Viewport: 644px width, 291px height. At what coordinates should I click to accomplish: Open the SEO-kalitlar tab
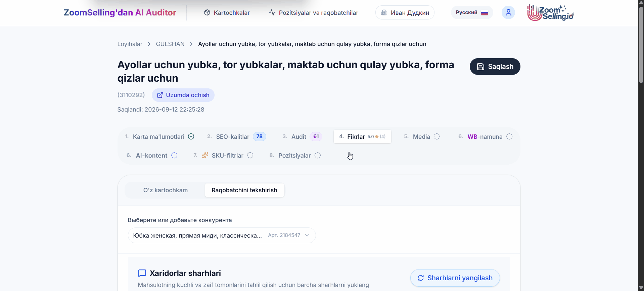click(x=236, y=136)
